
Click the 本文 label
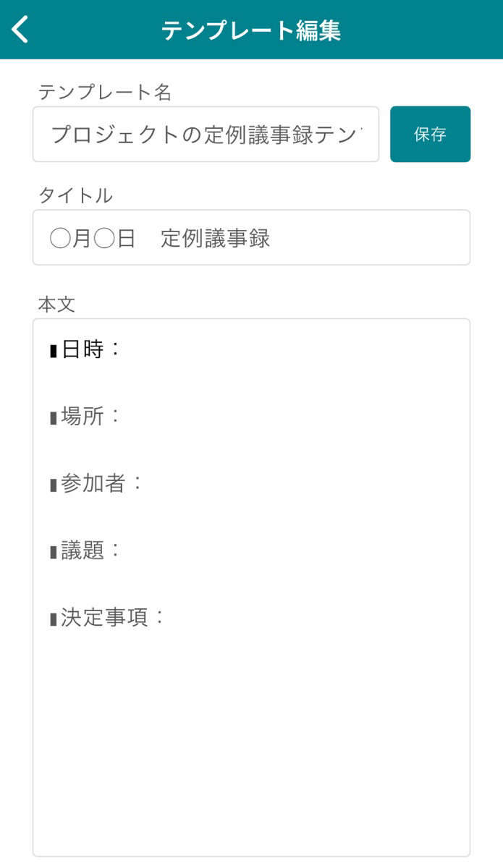point(56,305)
